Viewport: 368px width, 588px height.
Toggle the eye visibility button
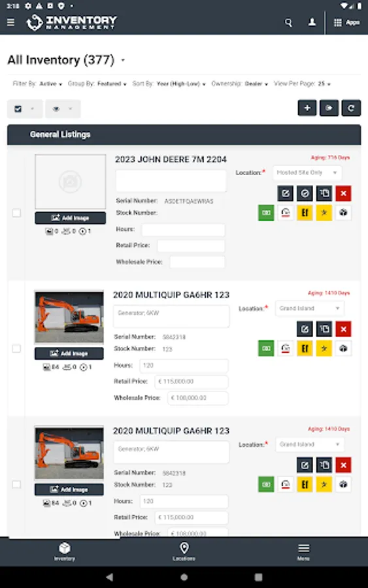63,108
